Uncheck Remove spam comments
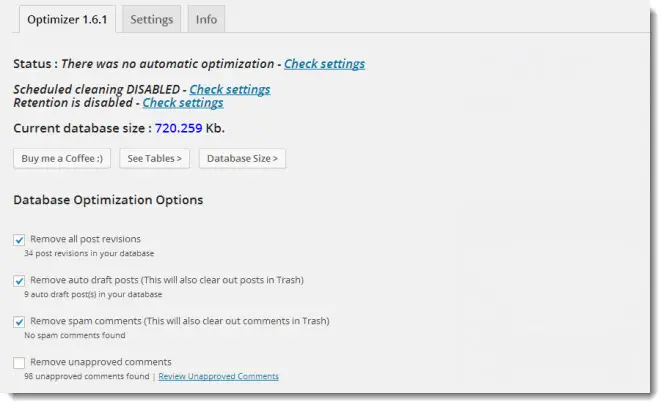 coord(19,321)
